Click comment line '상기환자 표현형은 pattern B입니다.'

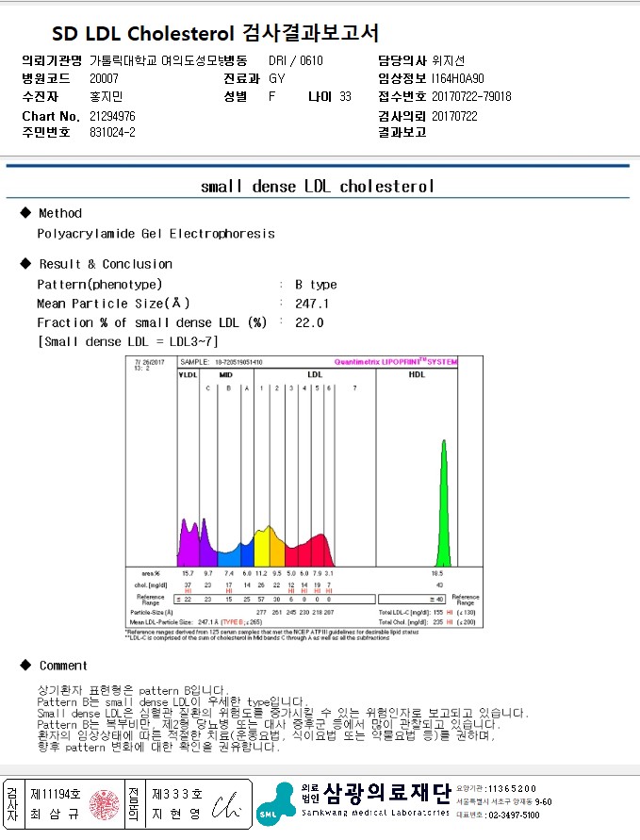(x=133, y=690)
